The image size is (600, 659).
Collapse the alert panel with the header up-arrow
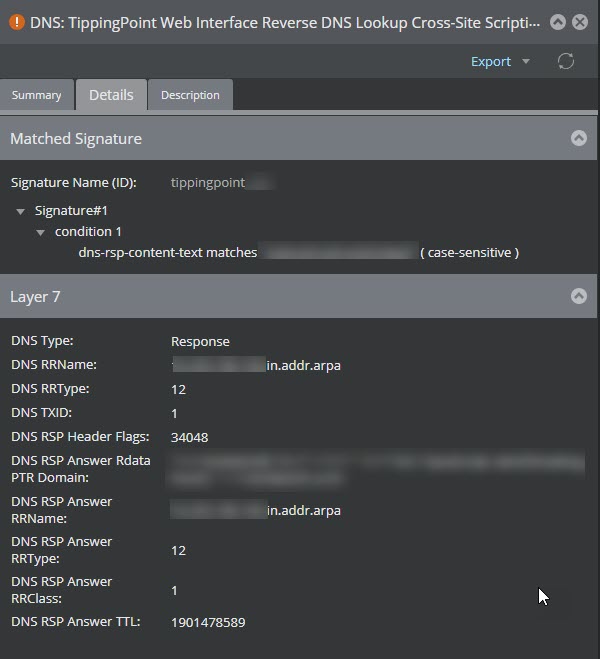coord(558,22)
